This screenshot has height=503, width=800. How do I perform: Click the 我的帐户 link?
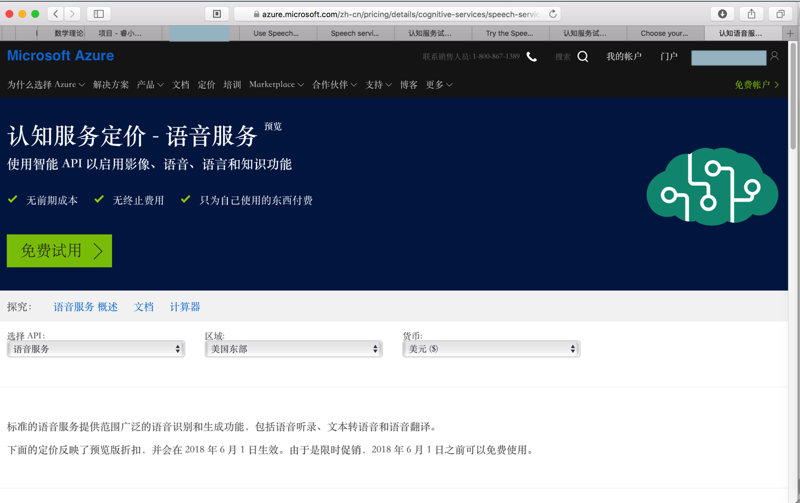(623, 57)
